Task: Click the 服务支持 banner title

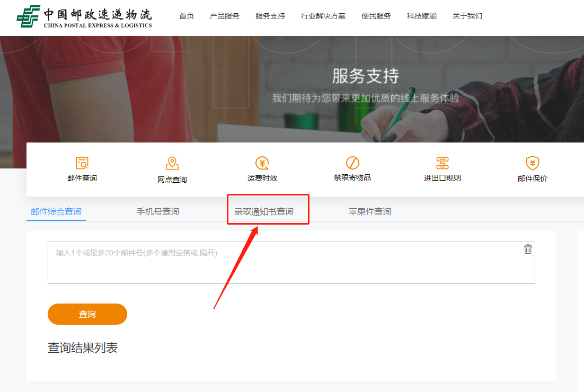Action: click(366, 76)
